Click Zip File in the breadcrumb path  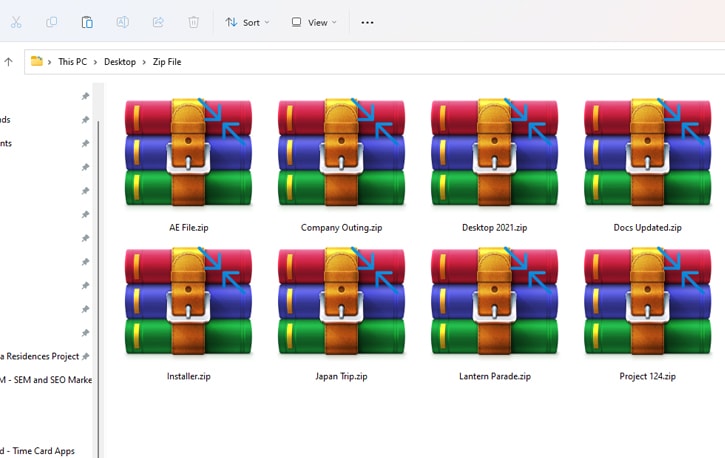[x=167, y=61]
